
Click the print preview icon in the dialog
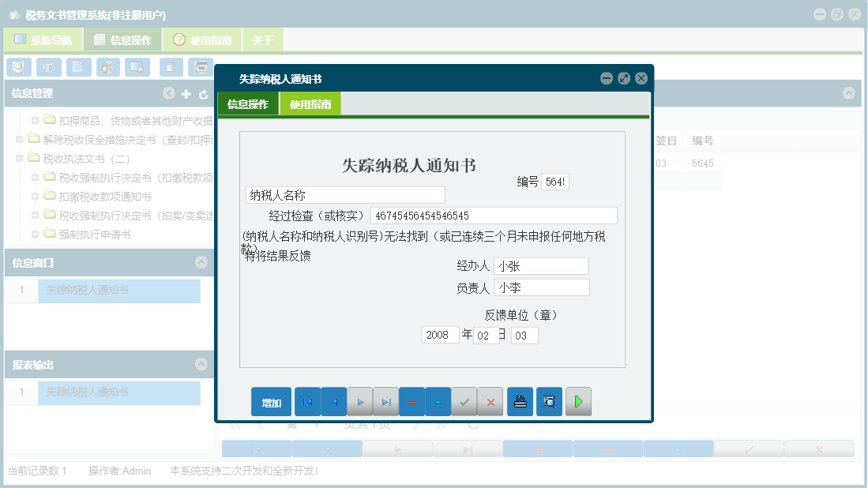coord(549,402)
